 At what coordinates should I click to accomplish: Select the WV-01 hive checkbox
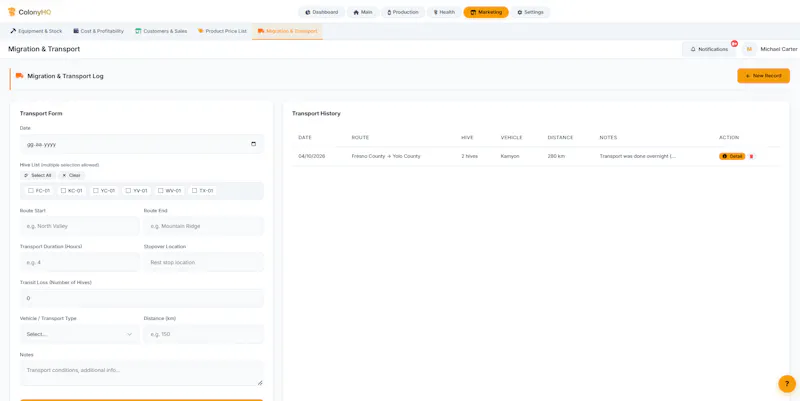[161, 191]
